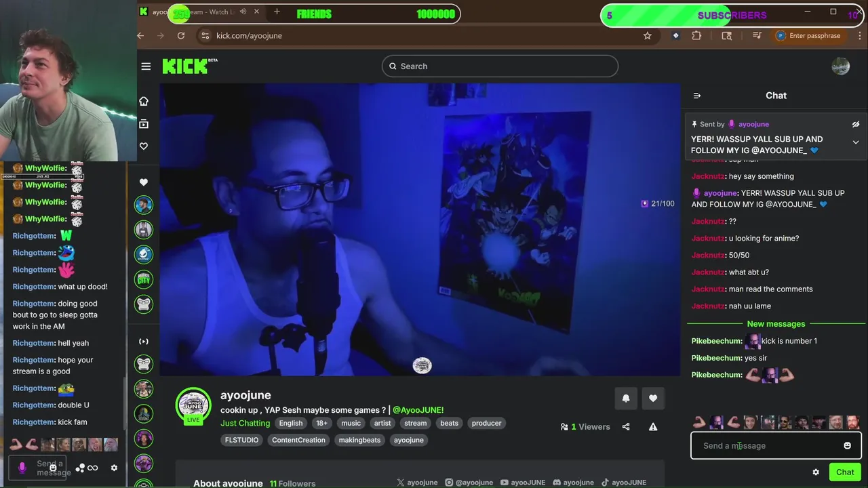The height and width of the screenshot is (488, 868).
Task: Click Pikebeechum username in 'yes sir' message
Action: pos(716,358)
